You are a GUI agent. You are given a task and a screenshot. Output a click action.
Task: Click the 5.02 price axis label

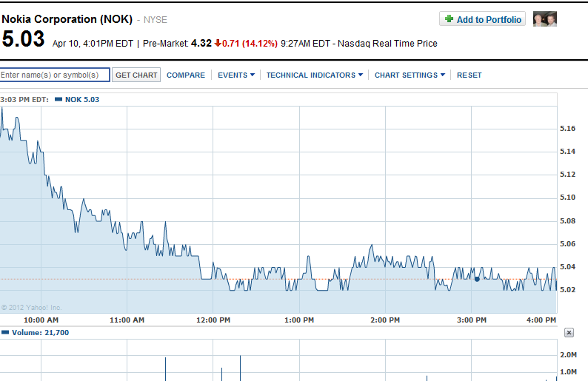pyautogui.click(x=567, y=289)
